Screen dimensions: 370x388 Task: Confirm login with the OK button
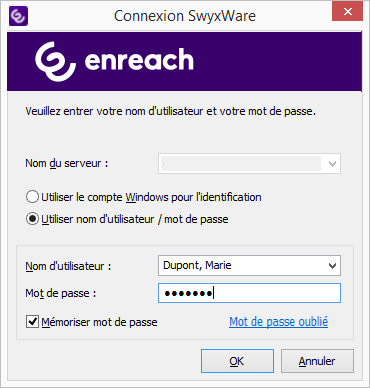237,361
